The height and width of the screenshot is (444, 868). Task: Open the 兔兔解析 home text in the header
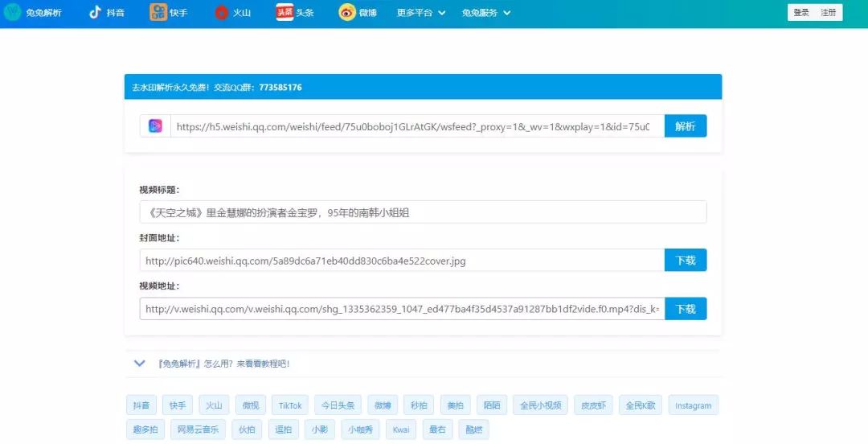pyautogui.click(x=43, y=12)
